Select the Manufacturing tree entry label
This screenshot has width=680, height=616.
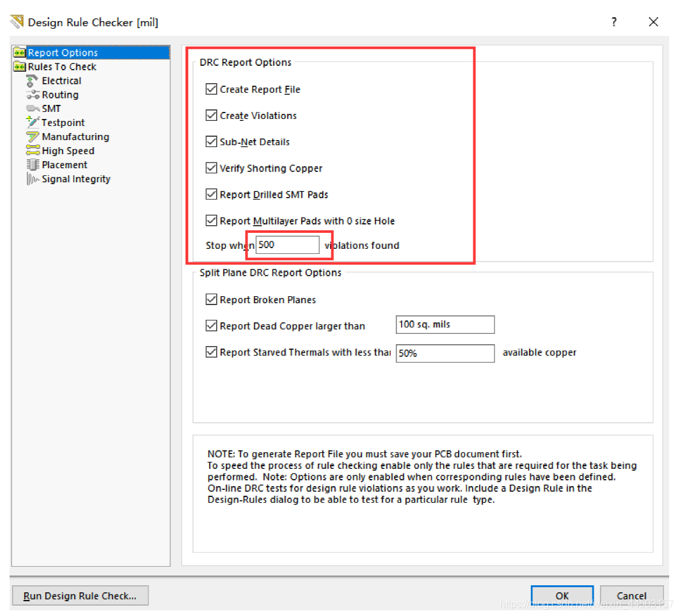(75, 137)
